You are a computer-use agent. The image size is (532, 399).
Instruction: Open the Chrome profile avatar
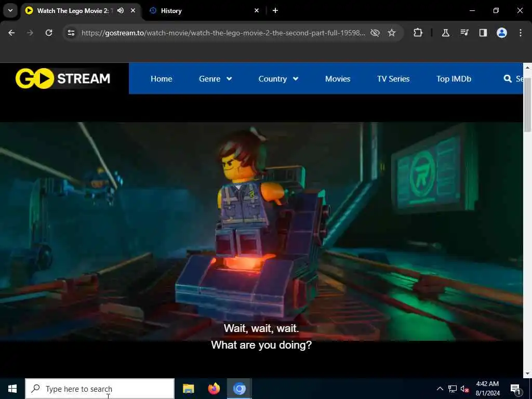(501, 33)
